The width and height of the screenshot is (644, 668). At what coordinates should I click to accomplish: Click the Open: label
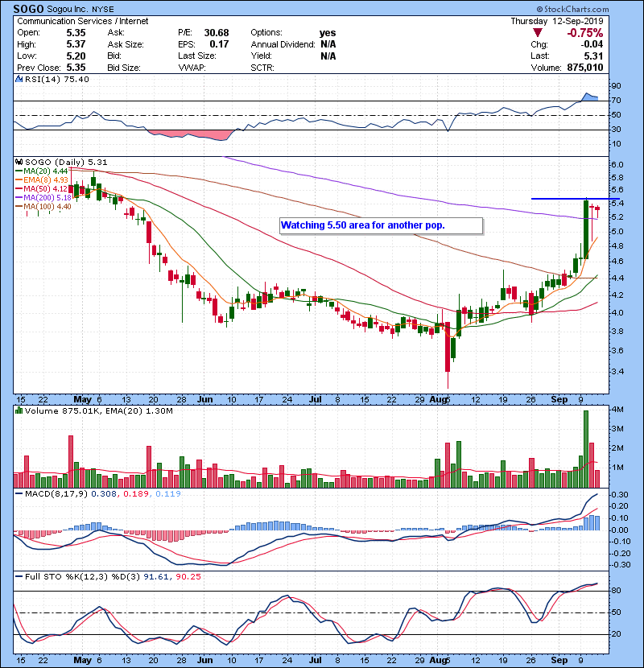tap(28, 32)
